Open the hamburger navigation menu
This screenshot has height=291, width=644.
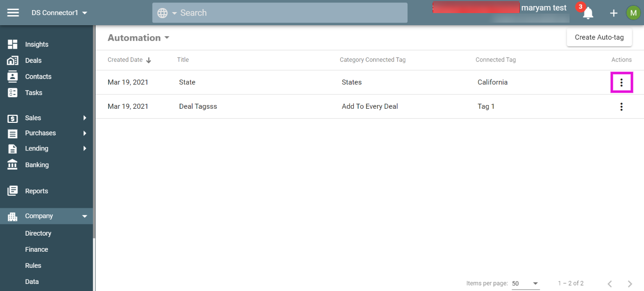[13, 13]
